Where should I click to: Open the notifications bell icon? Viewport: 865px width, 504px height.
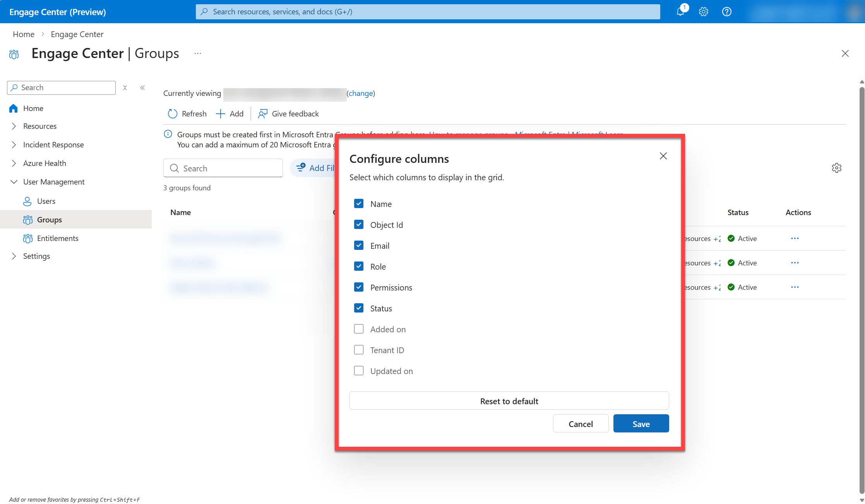tap(680, 12)
